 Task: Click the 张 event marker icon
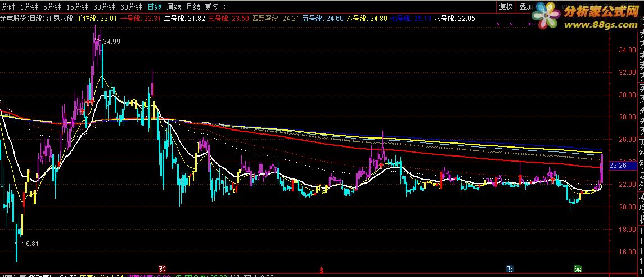pos(162,270)
